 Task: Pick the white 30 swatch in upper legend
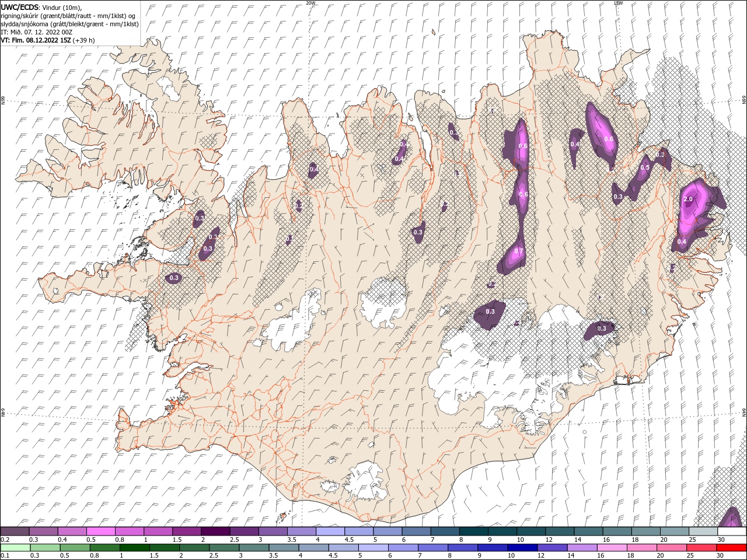[732, 531]
